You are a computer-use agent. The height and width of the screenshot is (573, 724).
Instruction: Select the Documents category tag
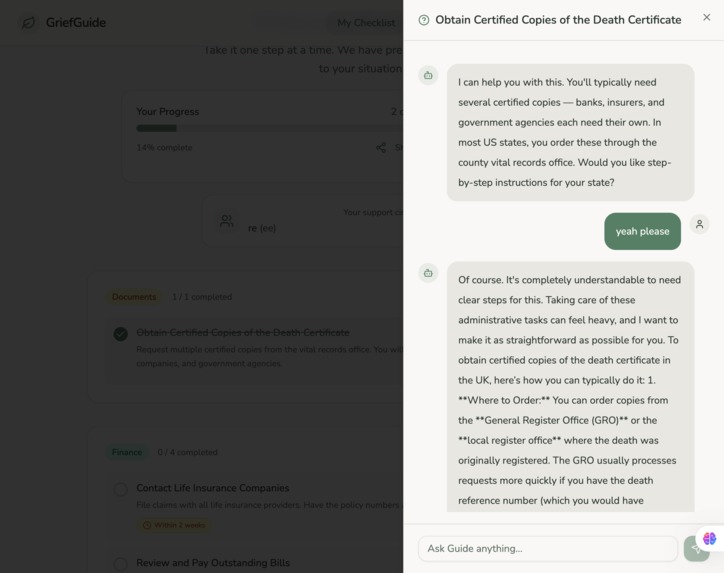[x=134, y=297]
